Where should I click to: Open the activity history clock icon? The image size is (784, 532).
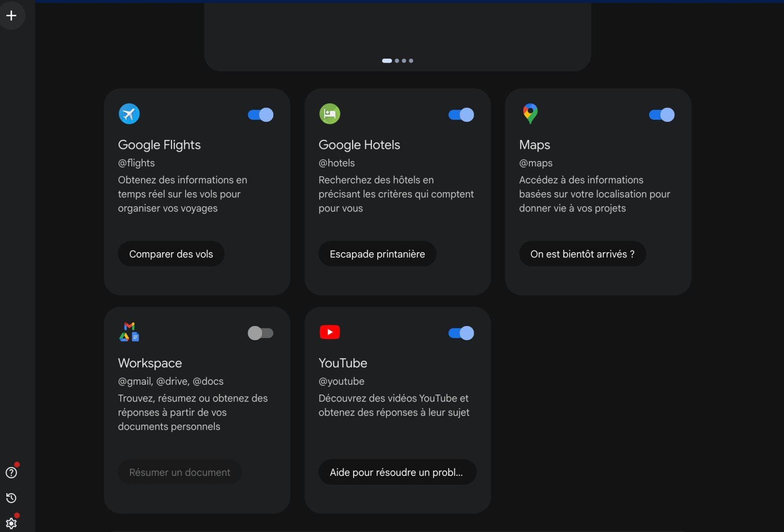11,498
